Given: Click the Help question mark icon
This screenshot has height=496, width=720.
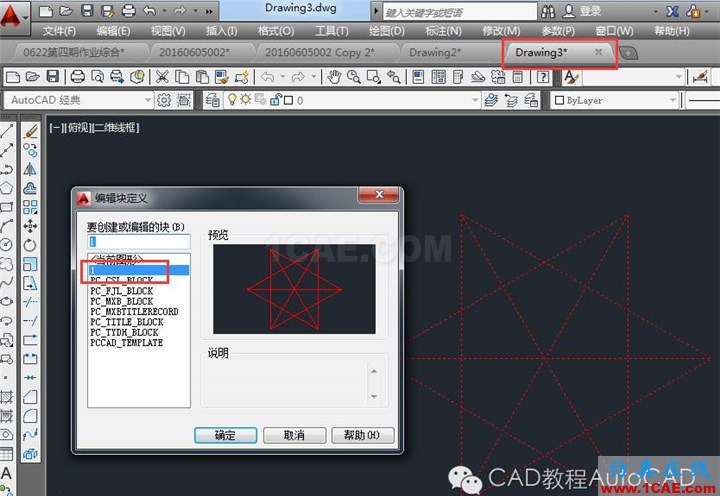Looking at the screenshot, I should tap(543, 77).
